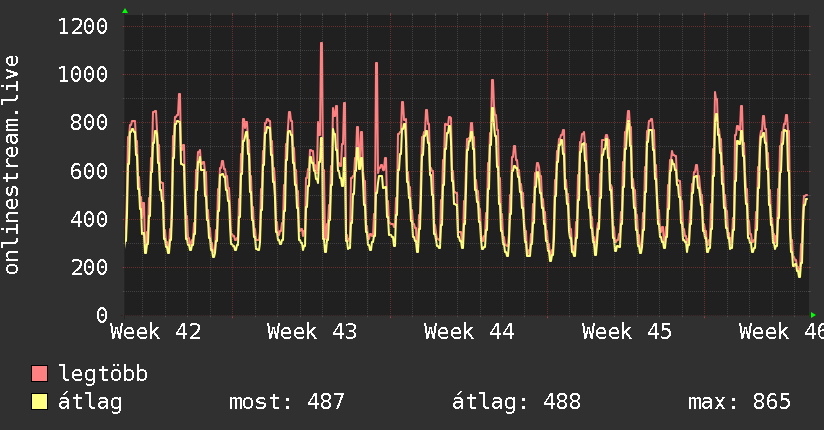This screenshot has height=430, width=824.
Task: Click the yellow átlag legend color swatch
Action: pyautogui.click(x=39, y=401)
